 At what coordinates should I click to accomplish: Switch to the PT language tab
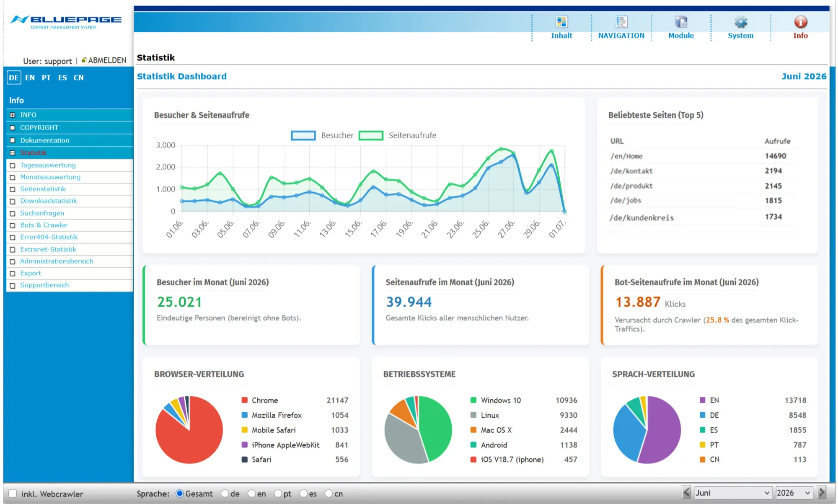point(46,78)
